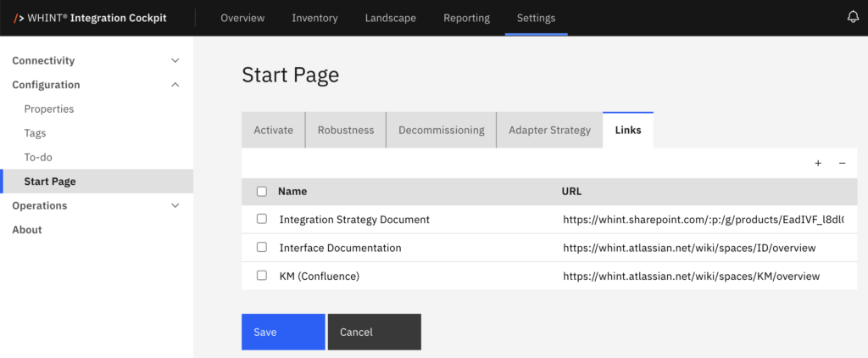Image resolution: width=868 pixels, height=358 pixels.
Task: Switch to the Adapter Strategy tab
Action: pos(549,131)
